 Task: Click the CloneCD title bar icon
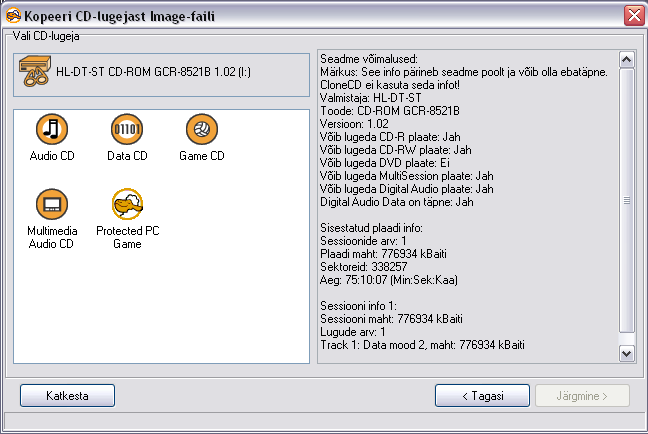13,16
